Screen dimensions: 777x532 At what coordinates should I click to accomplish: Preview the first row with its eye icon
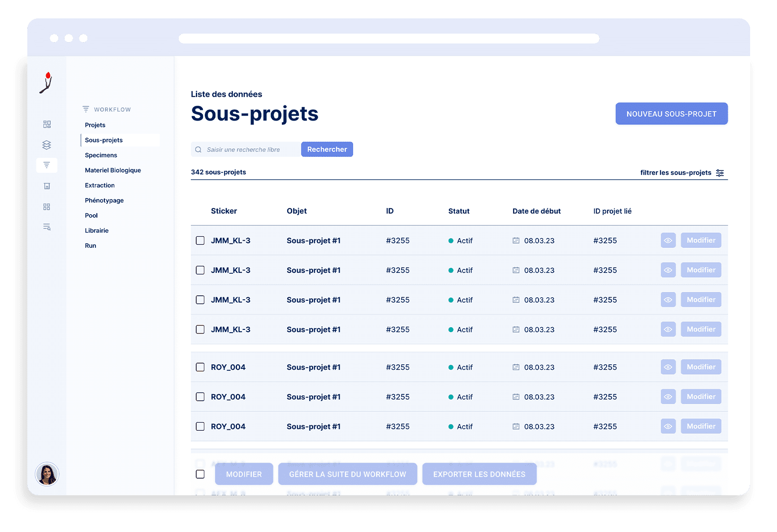[668, 240]
